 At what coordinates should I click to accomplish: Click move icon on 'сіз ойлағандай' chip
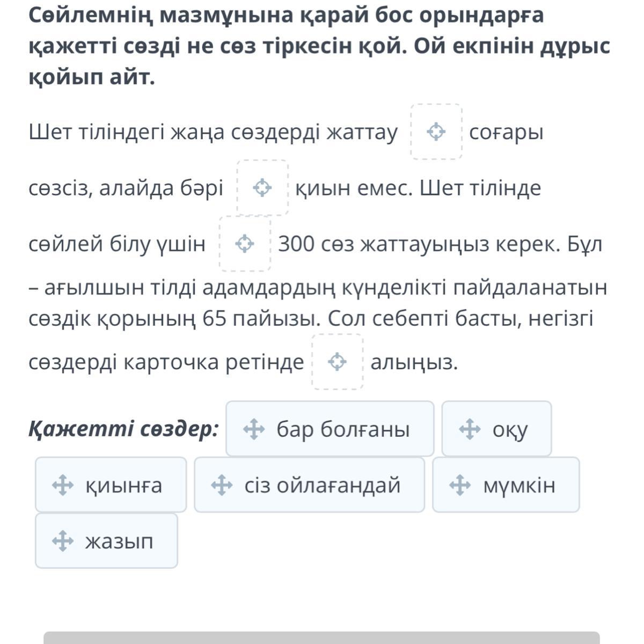tap(222, 485)
